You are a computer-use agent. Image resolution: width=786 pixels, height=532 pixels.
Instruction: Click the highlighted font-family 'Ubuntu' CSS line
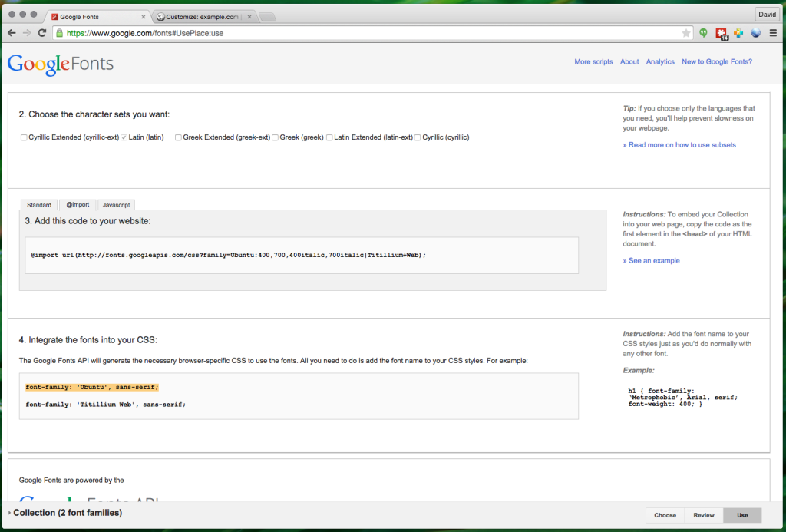pos(92,387)
